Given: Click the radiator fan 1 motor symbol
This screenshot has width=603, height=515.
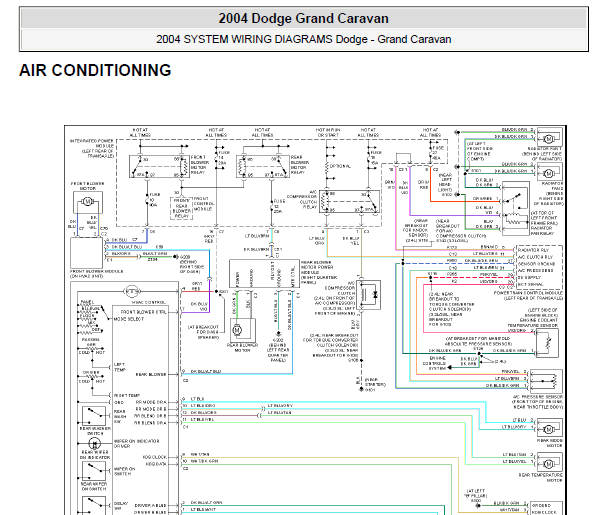Looking at the screenshot, I should [x=549, y=138].
